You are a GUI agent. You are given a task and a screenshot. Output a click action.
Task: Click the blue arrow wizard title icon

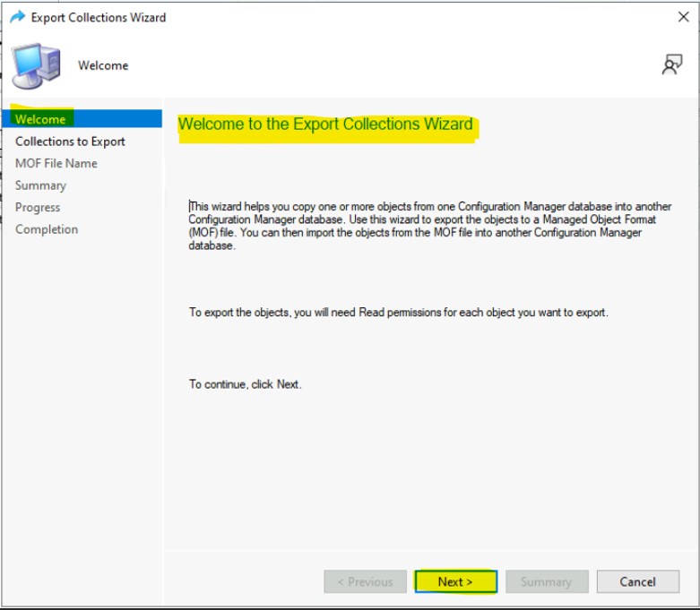point(18,17)
